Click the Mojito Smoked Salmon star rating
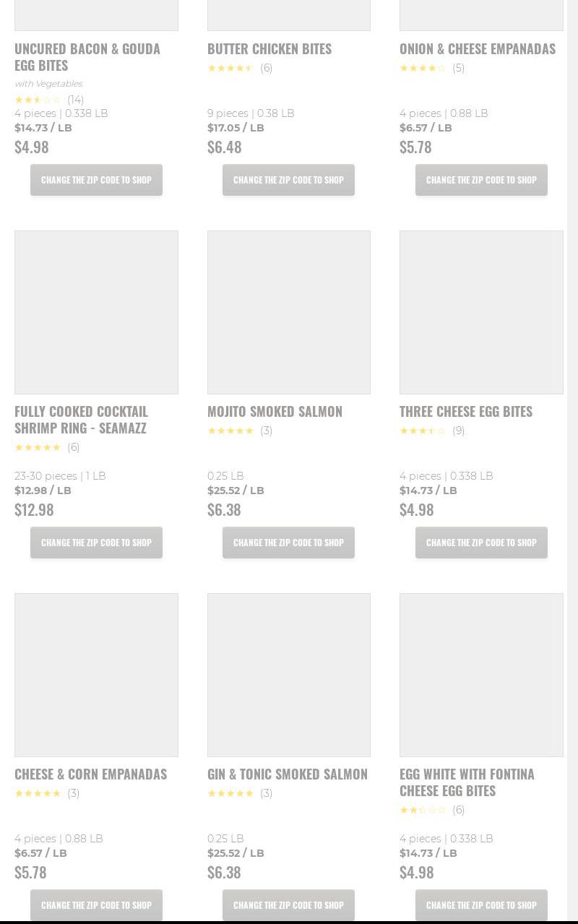578x924 pixels. point(230,431)
